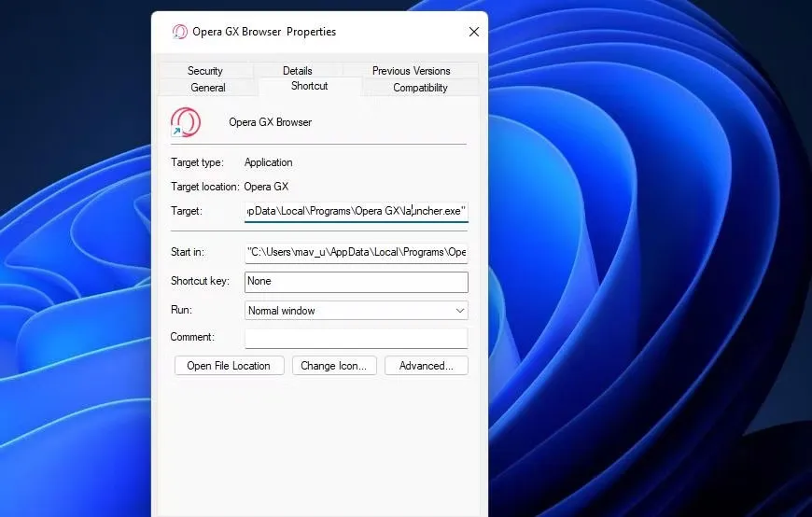Click the Target type label
This screenshot has width=812, height=517.
[197, 162]
